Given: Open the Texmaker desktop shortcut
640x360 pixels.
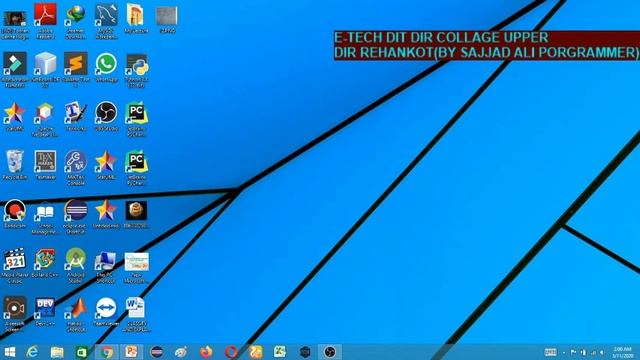Looking at the screenshot, I should pos(45,162).
